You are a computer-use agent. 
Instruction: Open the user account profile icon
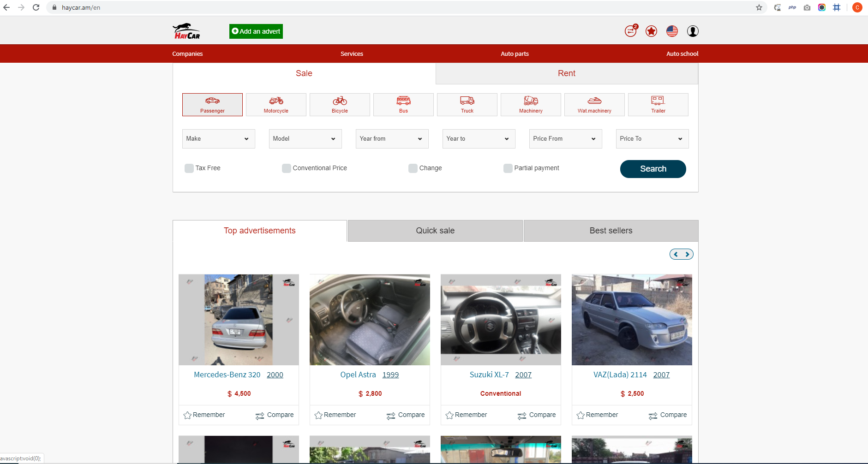pyautogui.click(x=693, y=31)
